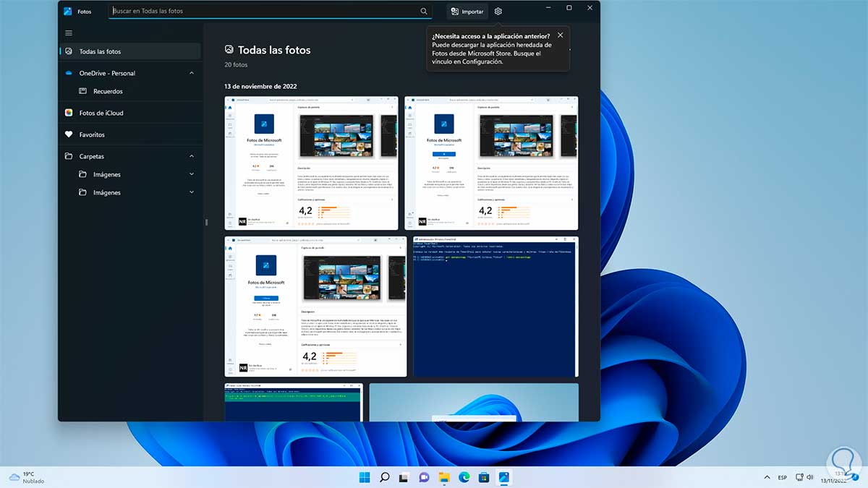Open taskbar Search

coord(385,477)
